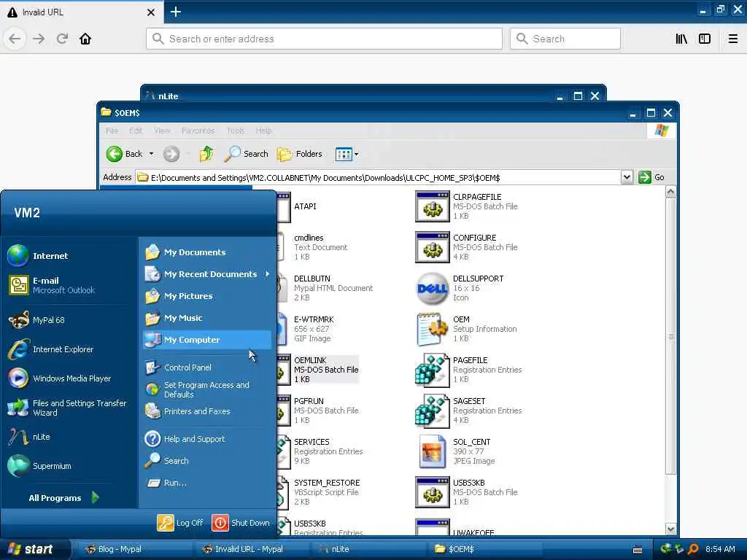Screen dimensions: 747x560
Task: Go back in the browser
Action: tap(15, 39)
